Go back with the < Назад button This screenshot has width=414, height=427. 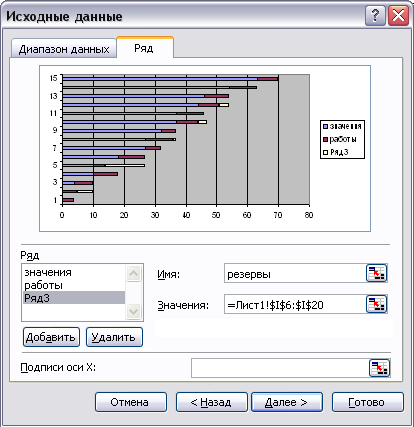click(x=211, y=402)
